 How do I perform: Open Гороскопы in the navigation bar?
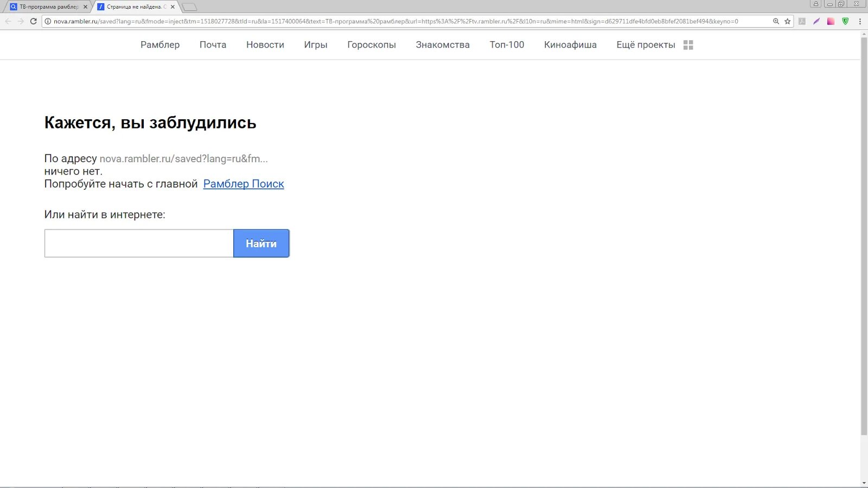372,45
